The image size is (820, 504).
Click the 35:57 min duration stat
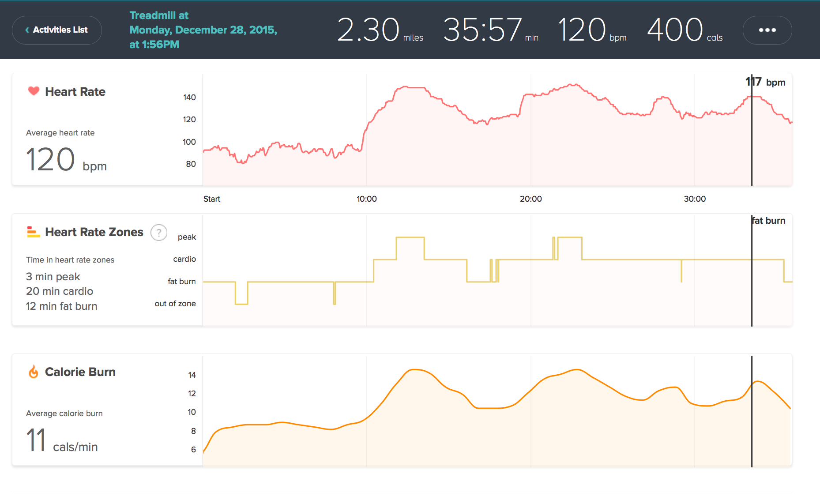coord(490,30)
